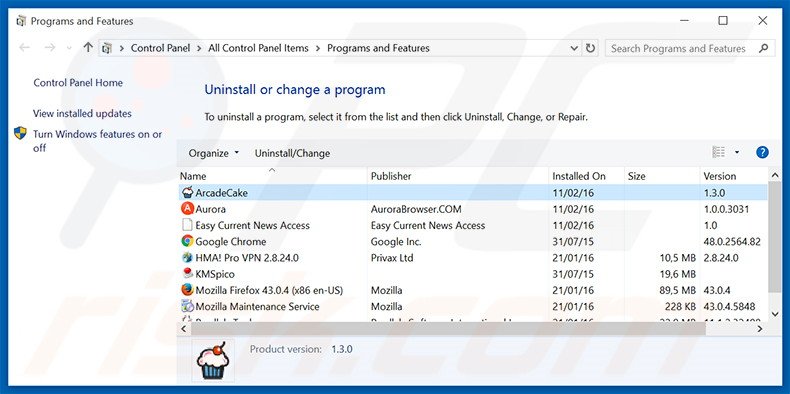
Task: Click the horizontal scrollbar right arrow
Action: tap(760, 329)
